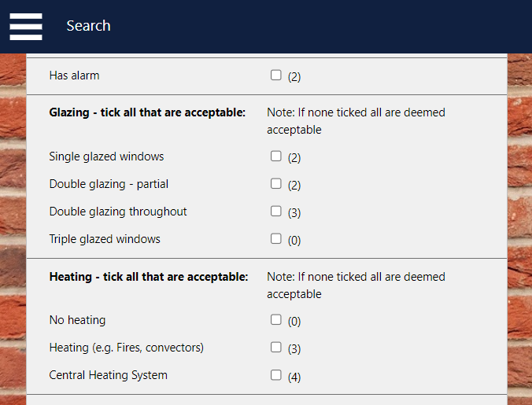Click the Heating section heading
532x405 pixels.
point(149,277)
